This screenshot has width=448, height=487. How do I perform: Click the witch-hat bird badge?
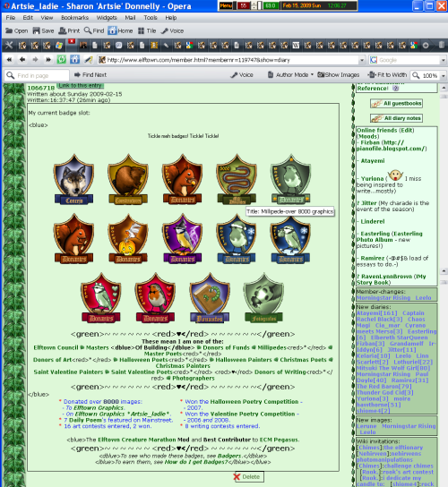click(x=183, y=238)
